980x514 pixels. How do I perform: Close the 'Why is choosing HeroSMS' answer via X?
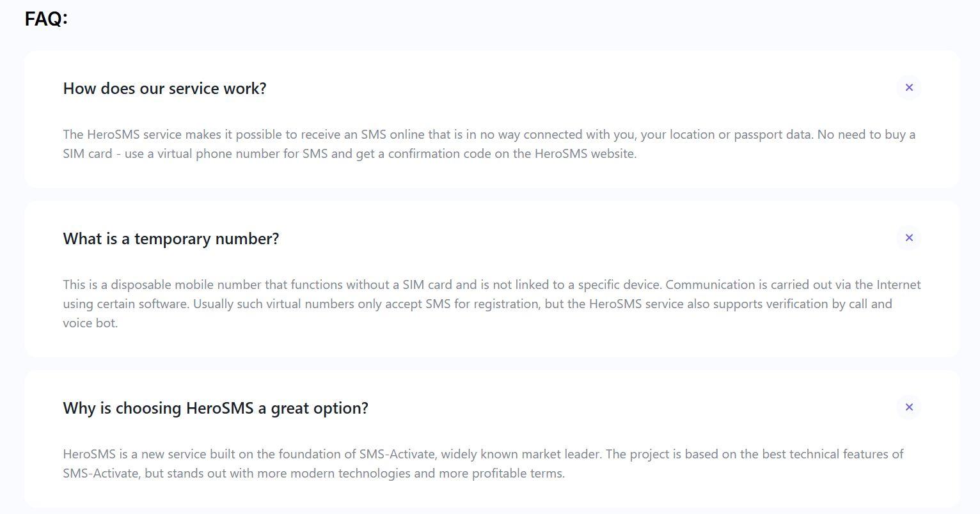coord(908,407)
